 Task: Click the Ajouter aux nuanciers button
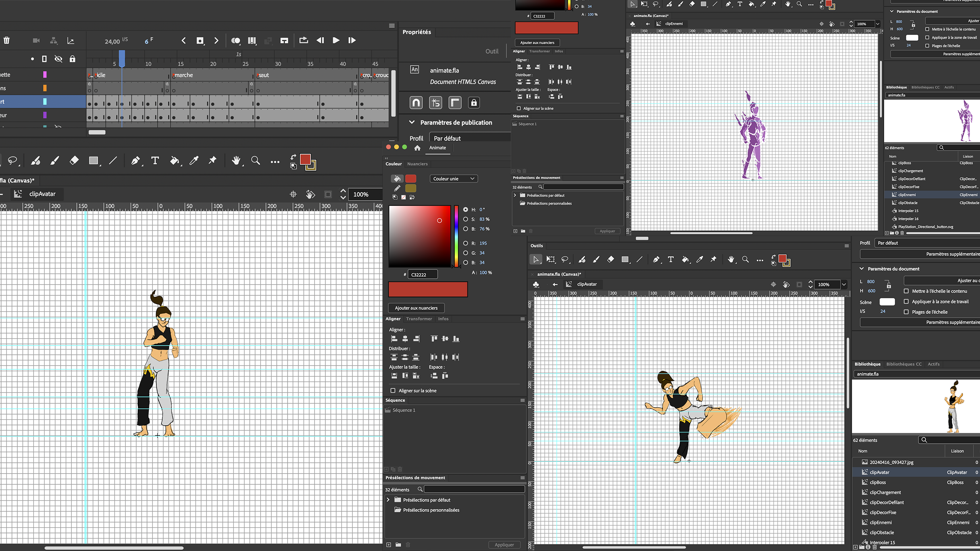(x=416, y=308)
